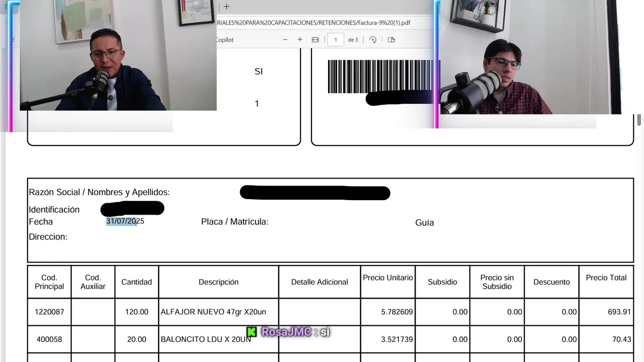Click the RosaJMC chat message overlay
Screen dimensions: 644x362
tap(288, 332)
